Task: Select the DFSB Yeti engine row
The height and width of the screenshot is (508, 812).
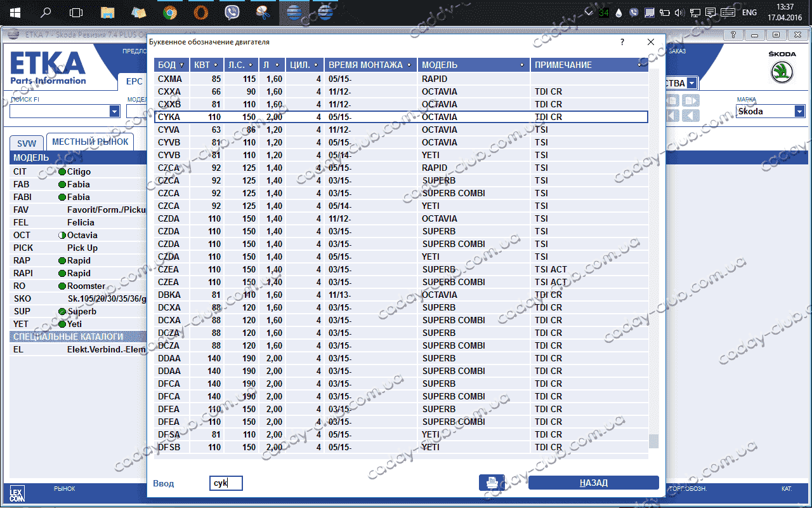Action: point(401,447)
